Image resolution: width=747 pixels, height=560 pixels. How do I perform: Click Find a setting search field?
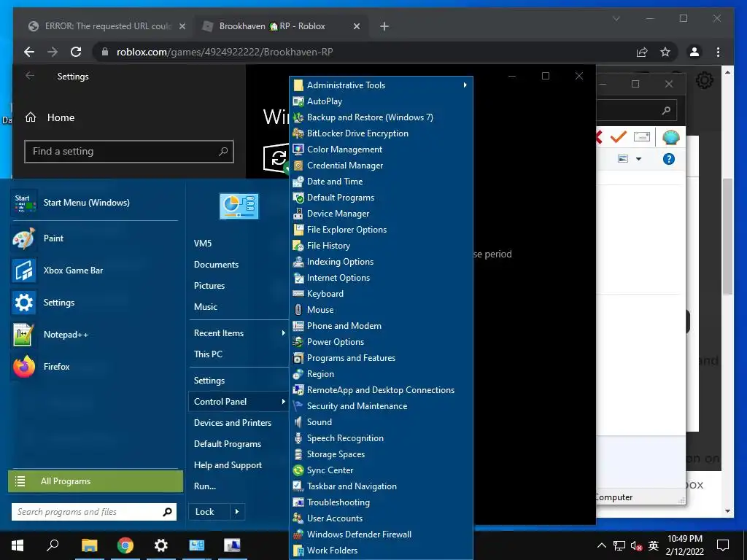click(129, 152)
